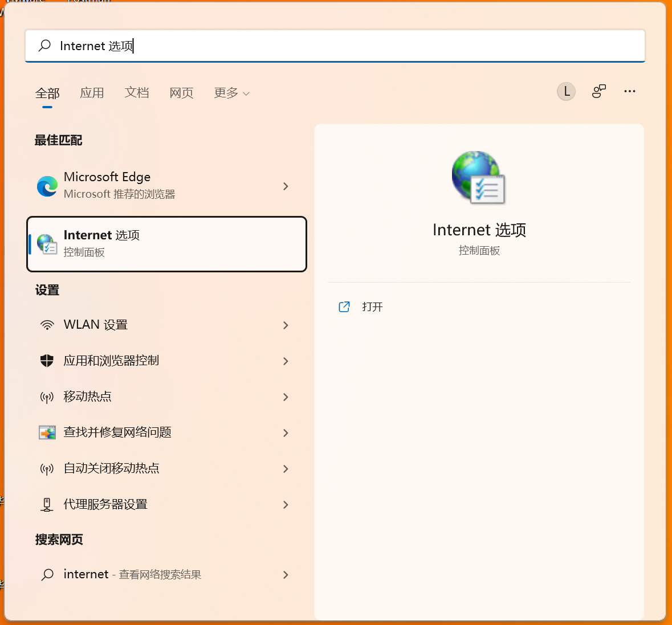Click the 应用和浏览器控制 shield icon
Screen dimensions: 672x625
(47, 361)
